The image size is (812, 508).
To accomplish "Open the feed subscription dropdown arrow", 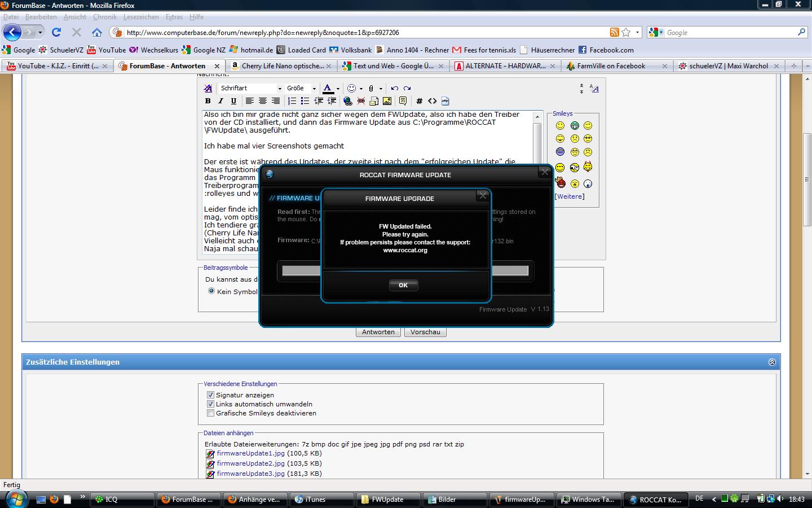I will click(x=637, y=32).
